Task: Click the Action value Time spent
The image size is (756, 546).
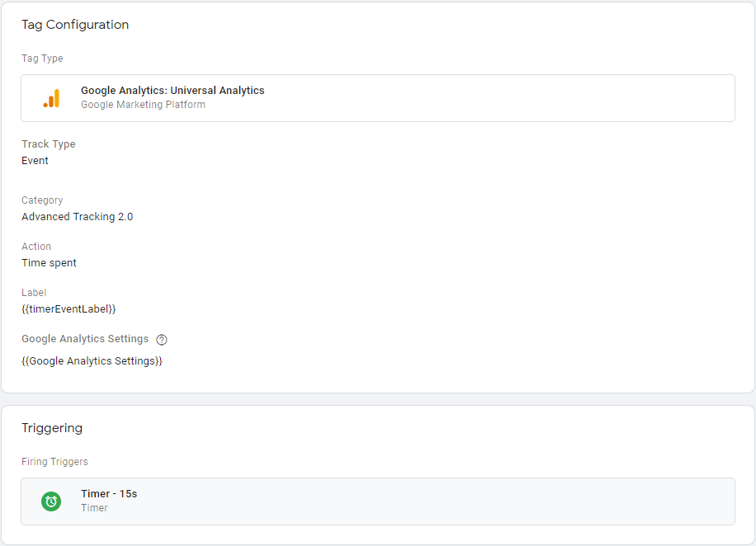Action: tap(49, 262)
